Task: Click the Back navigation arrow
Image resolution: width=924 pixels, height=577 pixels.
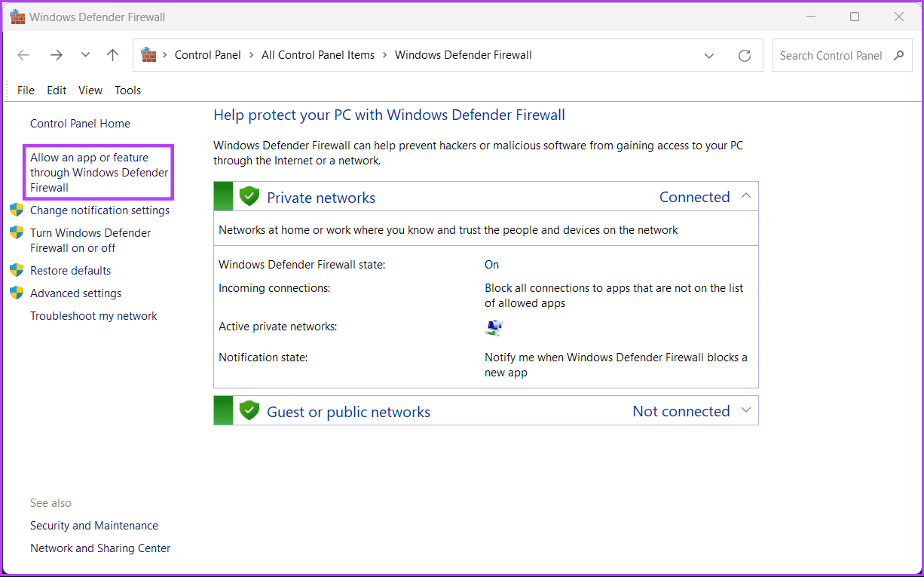Action: (23, 55)
